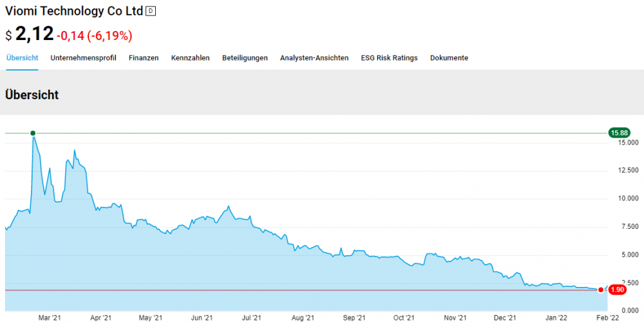View the ESG Risk Ratings tab
Image resolution: width=644 pixels, height=323 pixels.
point(390,58)
